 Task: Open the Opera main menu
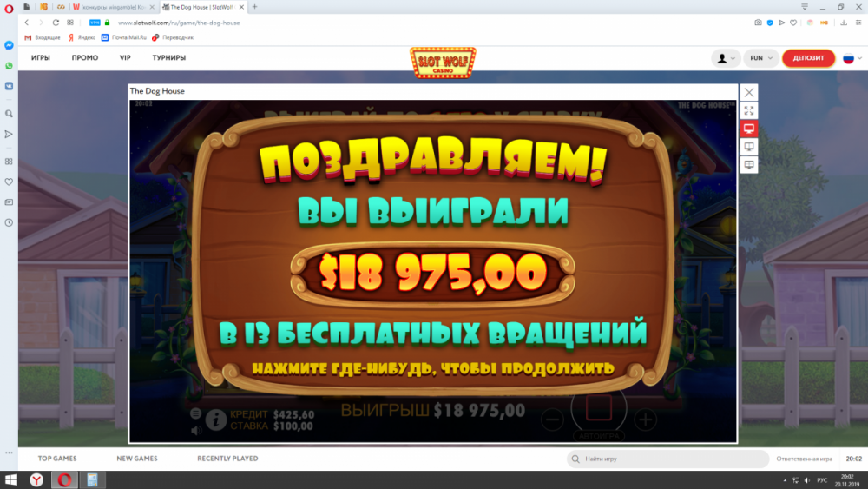tap(9, 9)
